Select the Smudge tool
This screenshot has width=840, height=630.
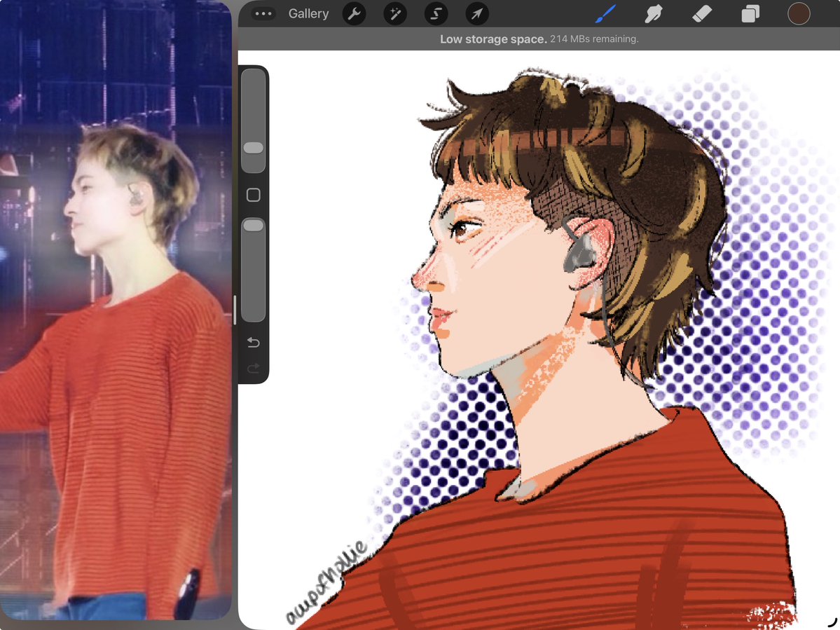tap(654, 13)
